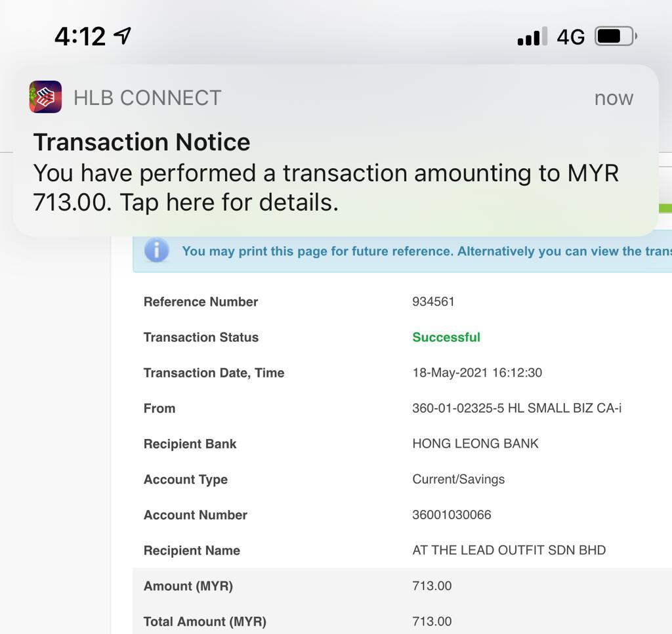Tap the 'Tap here for details' text
This screenshot has height=634, width=672.
click(229, 202)
